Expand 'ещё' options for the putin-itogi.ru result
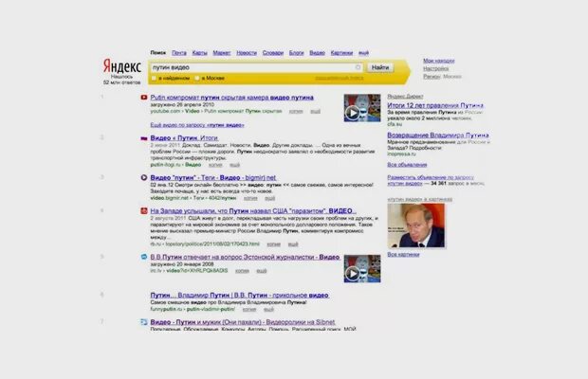Image resolution: width=588 pixels, height=379 pixels. (x=234, y=165)
